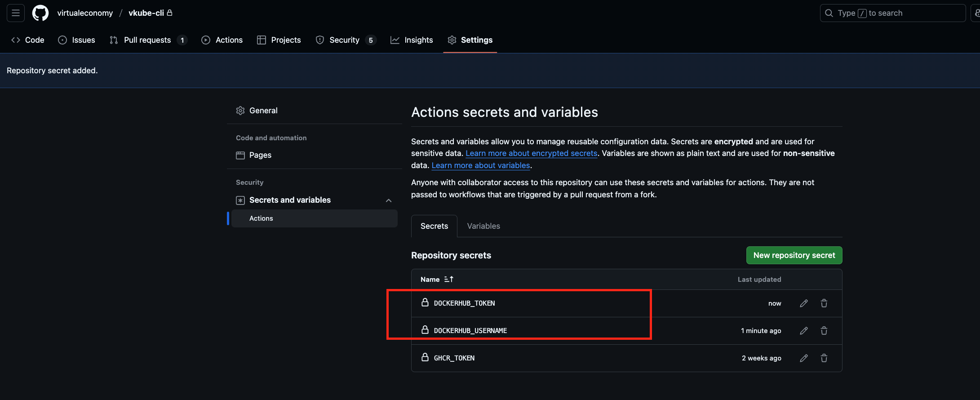Screen dimensions: 980x400
Task: Delete the DOCKERHUB_USERNAME secret with trash icon
Action: [x=824, y=331]
